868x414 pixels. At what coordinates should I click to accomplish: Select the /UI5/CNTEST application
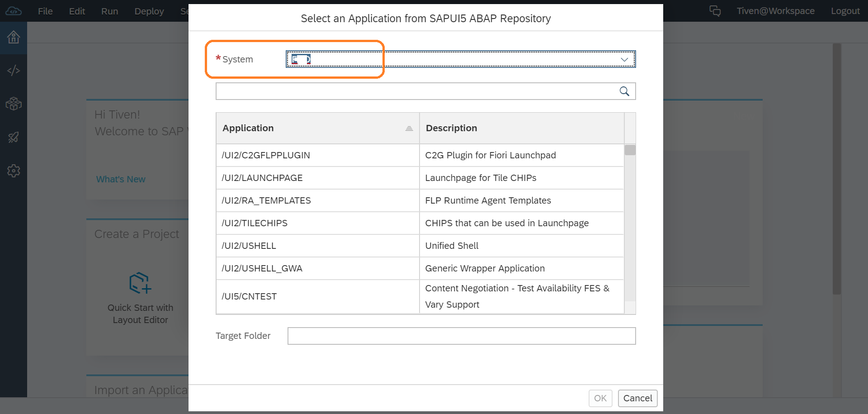tap(318, 296)
